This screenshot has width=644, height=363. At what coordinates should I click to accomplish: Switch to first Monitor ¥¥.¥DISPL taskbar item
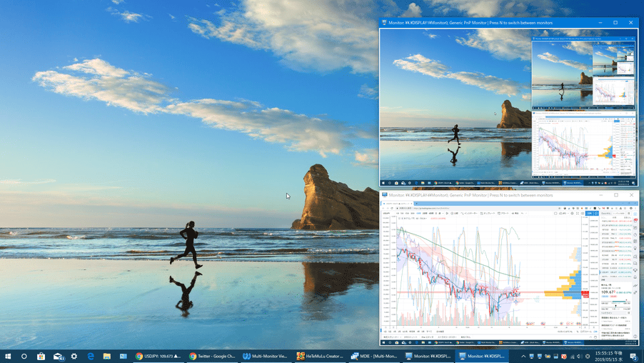pos(428,356)
